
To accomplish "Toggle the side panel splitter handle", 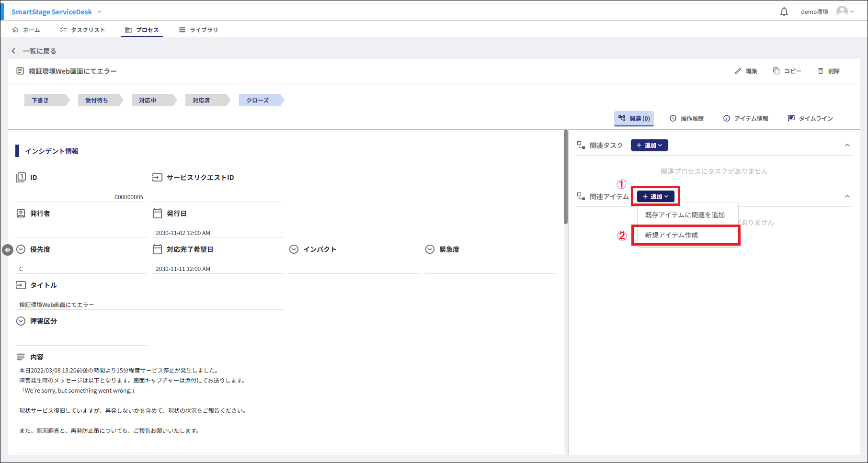I will coord(7,250).
